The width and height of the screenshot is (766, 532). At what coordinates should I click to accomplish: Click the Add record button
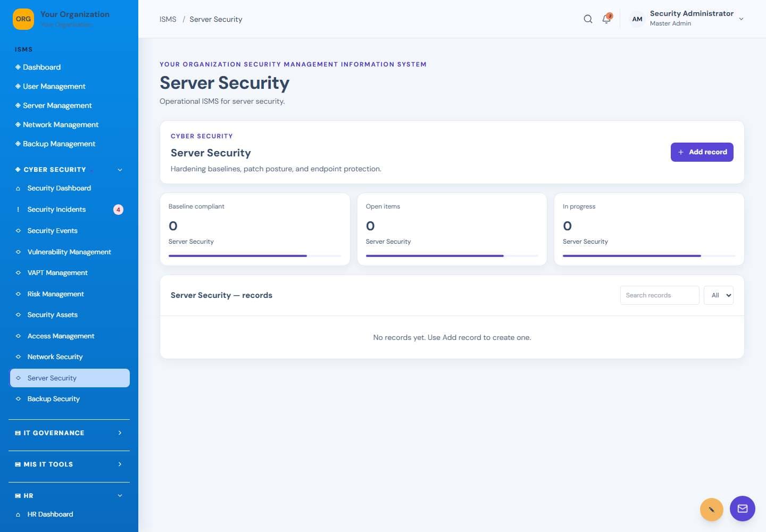tap(702, 152)
